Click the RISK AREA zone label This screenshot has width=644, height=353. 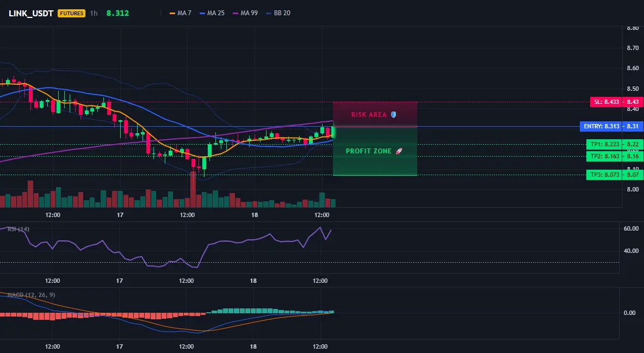coord(369,115)
